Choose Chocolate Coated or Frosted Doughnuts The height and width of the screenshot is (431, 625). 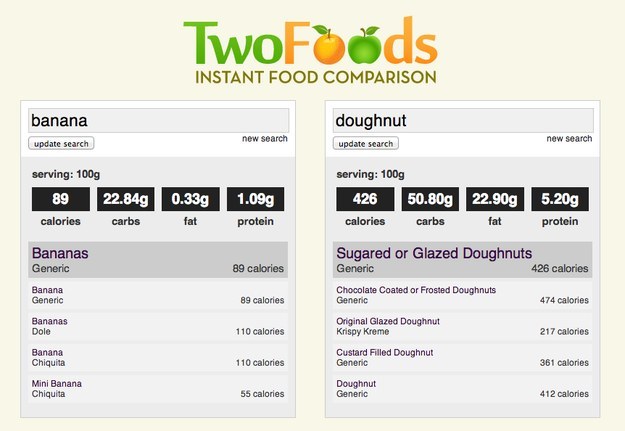[x=462, y=295]
